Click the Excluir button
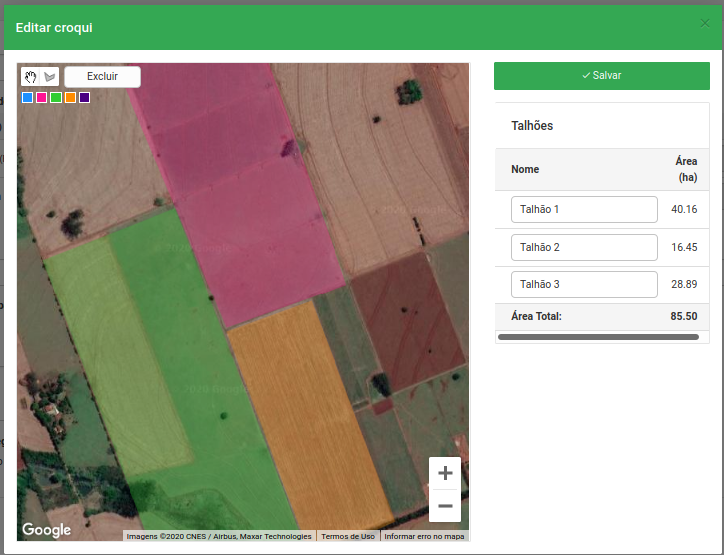Screen dimensions: 724x555 103,77
